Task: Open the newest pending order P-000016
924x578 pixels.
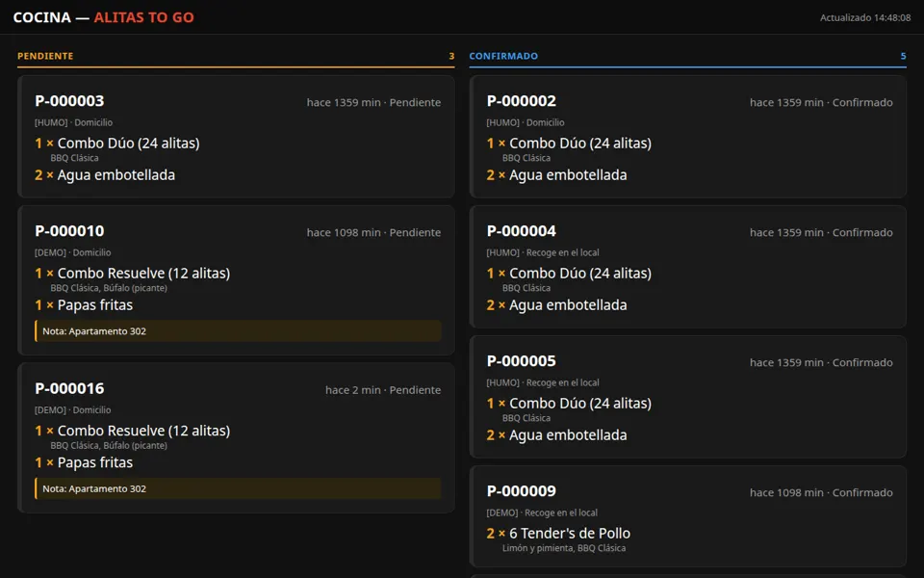Action: coord(236,437)
